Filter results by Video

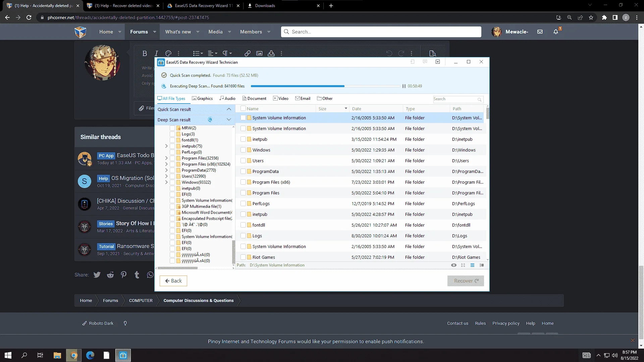click(x=281, y=99)
